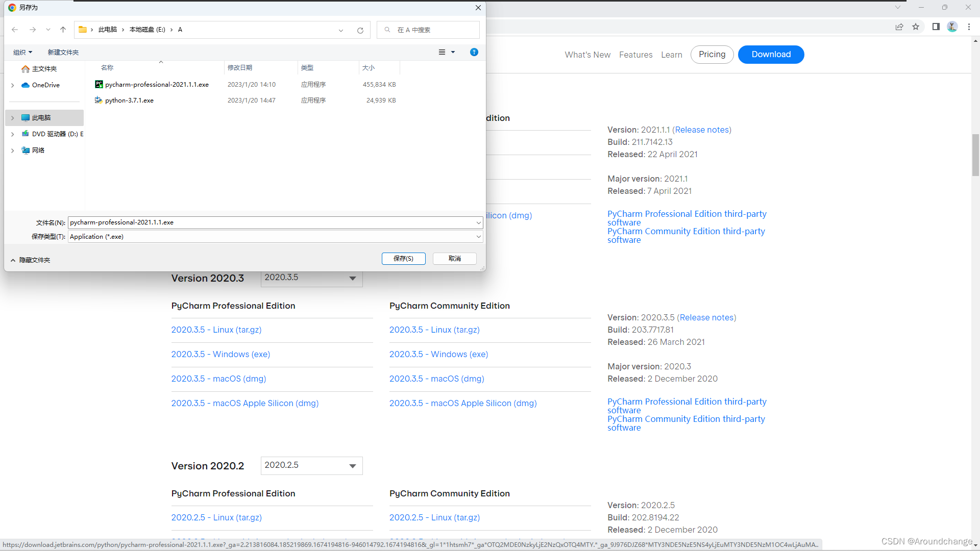The height and width of the screenshot is (551, 980).
Task: Open the save type dropdown
Action: coord(478,237)
